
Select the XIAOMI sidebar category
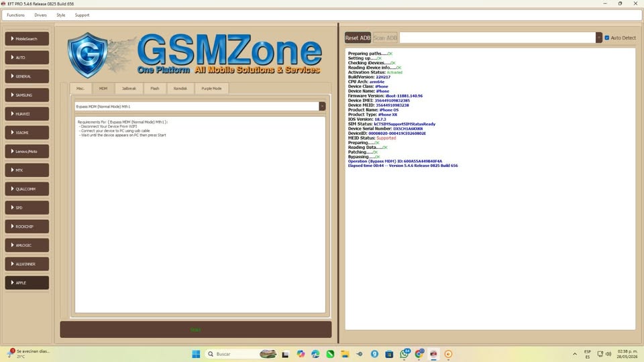click(x=27, y=133)
